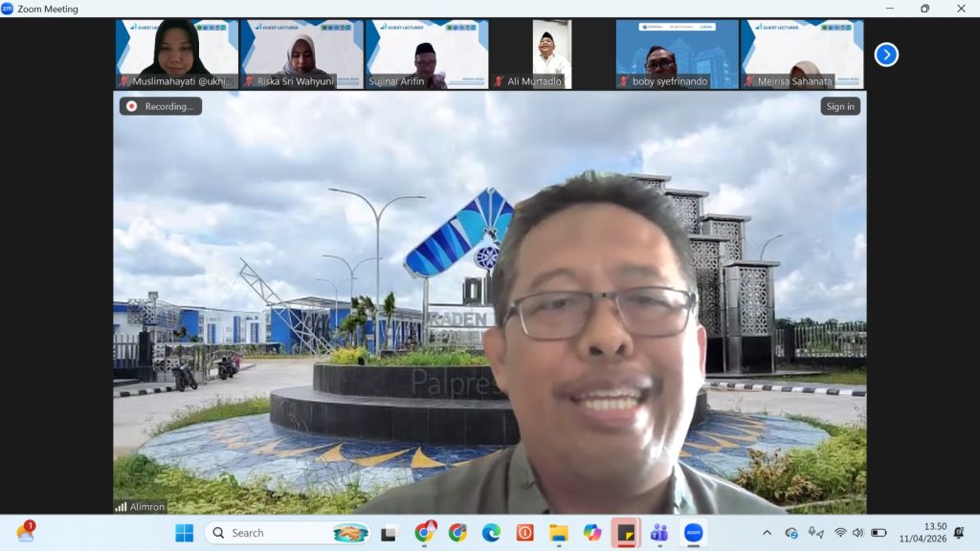Switch to Zoom app in taskbar

[693, 533]
